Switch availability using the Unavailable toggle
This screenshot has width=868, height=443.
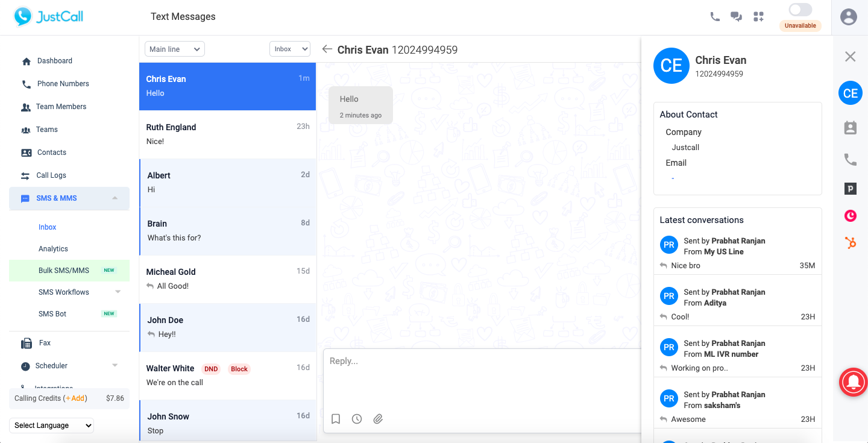tap(800, 10)
